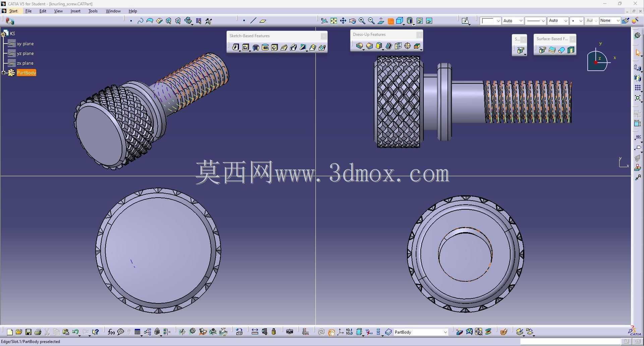This screenshot has width=644, height=346.
Task: Open the Window menu
Action: [113, 11]
